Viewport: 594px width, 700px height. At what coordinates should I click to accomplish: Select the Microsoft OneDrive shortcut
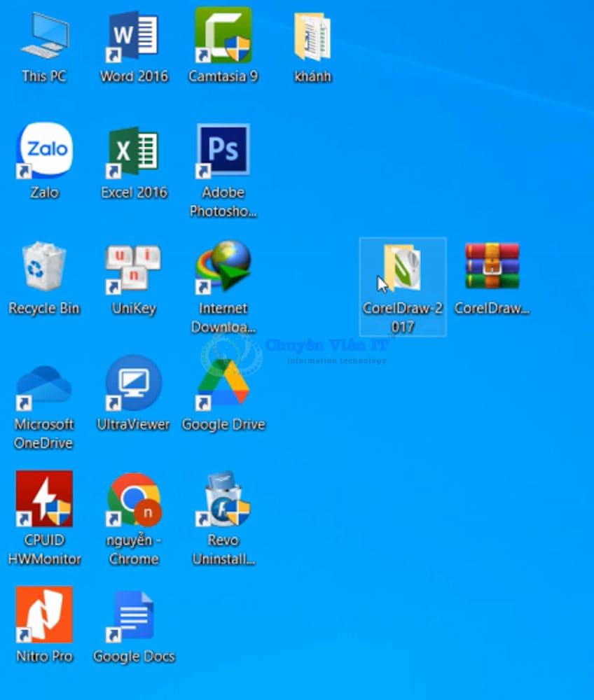(x=44, y=384)
